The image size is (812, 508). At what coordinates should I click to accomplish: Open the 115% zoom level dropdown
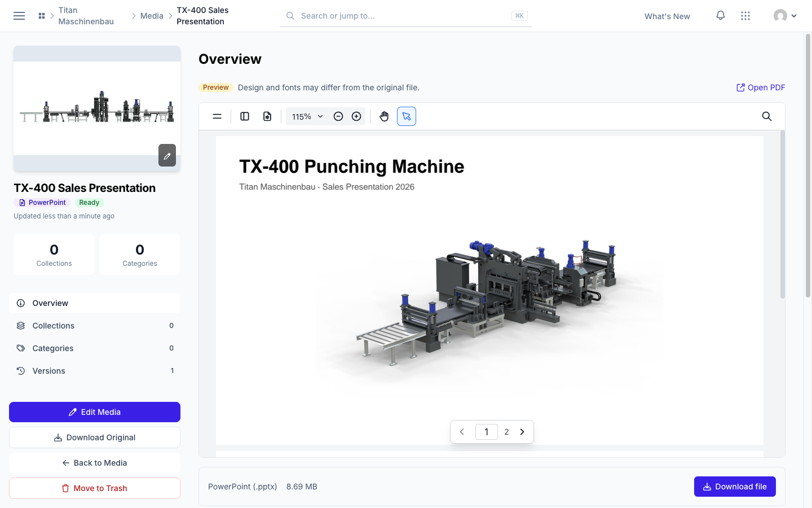point(307,116)
